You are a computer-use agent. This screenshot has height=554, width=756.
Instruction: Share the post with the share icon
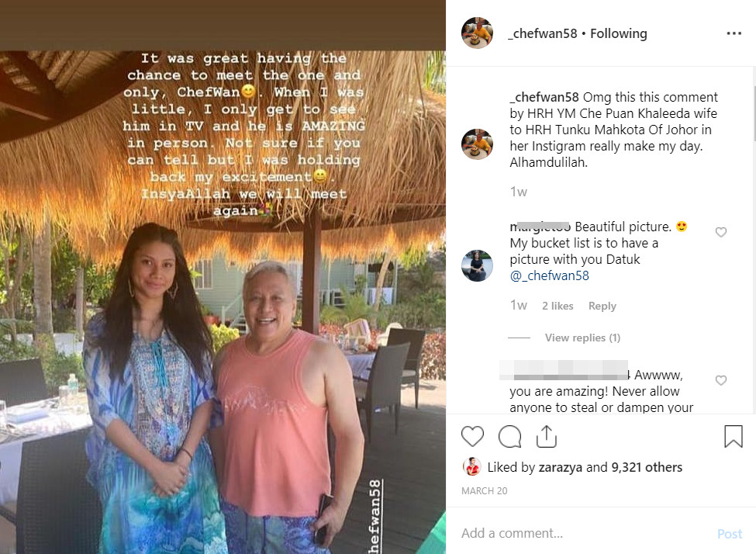tap(547, 436)
